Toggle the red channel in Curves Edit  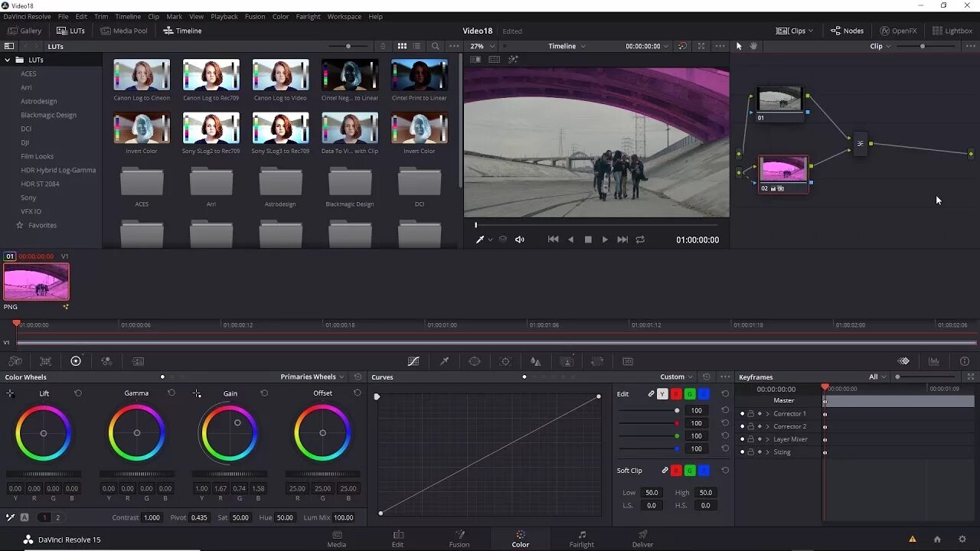pyautogui.click(x=676, y=394)
